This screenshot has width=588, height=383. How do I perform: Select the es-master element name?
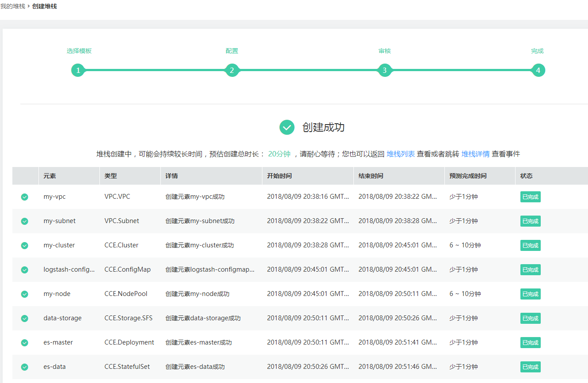(x=58, y=342)
